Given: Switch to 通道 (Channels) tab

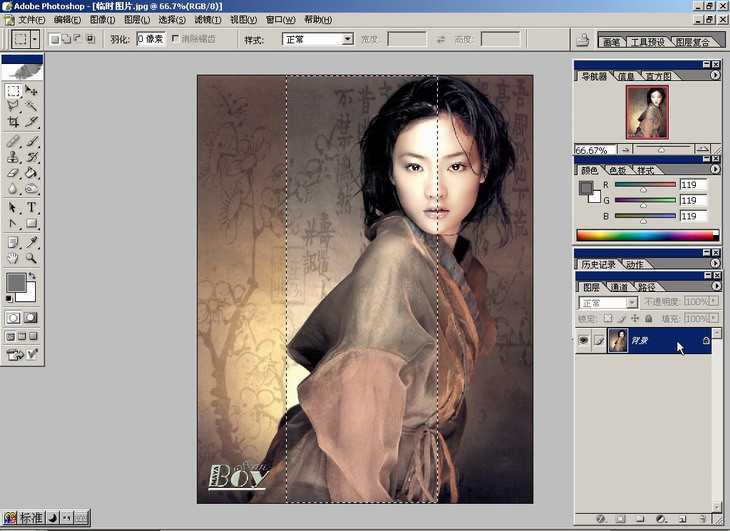Looking at the screenshot, I should (x=619, y=287).
